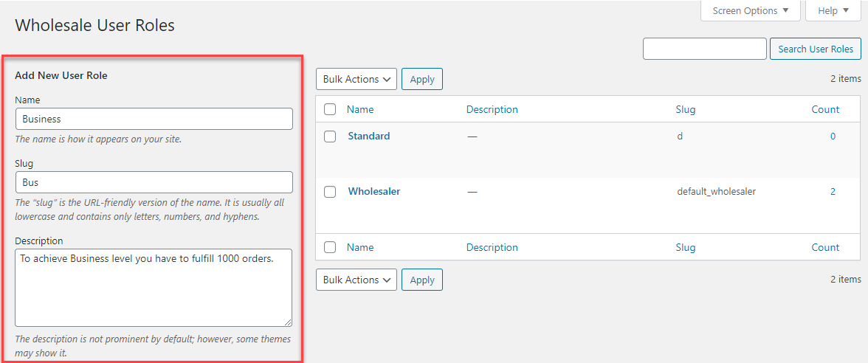Open the Wholesaler user role link

pos(374,191)
